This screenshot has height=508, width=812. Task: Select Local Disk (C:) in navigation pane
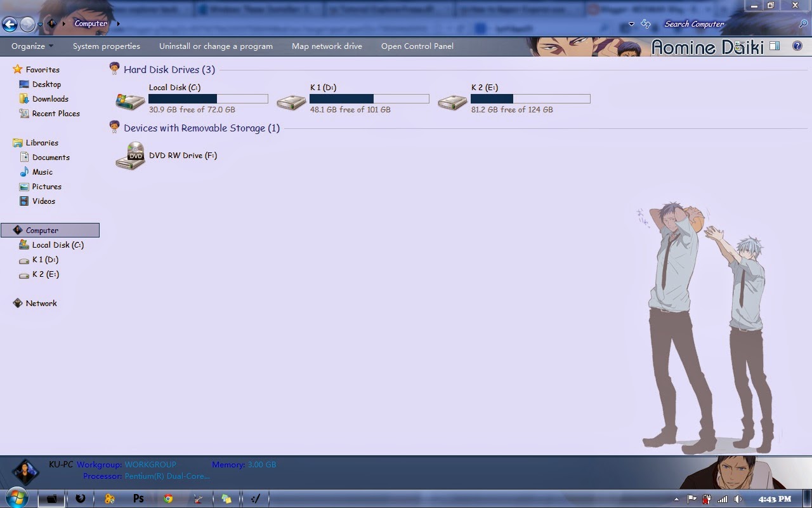pos(58,245)
